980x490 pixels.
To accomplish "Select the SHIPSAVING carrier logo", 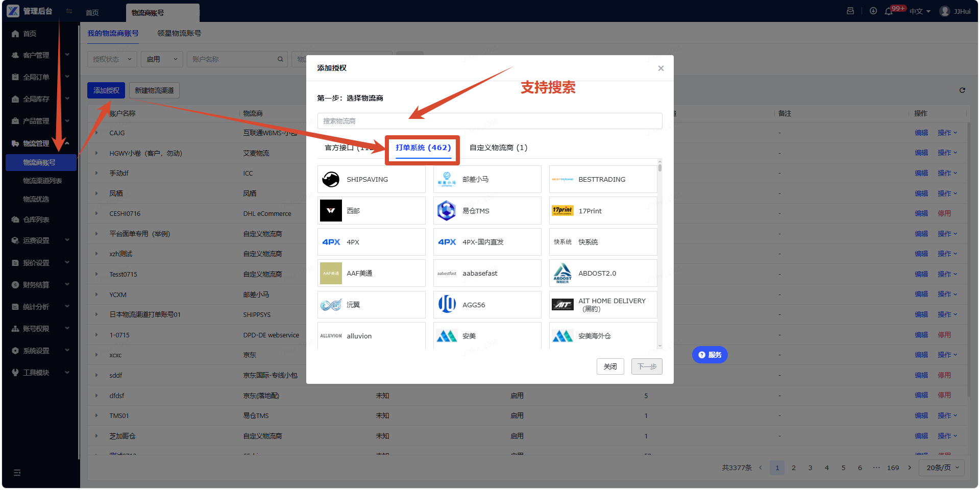I will click(331, 179).
